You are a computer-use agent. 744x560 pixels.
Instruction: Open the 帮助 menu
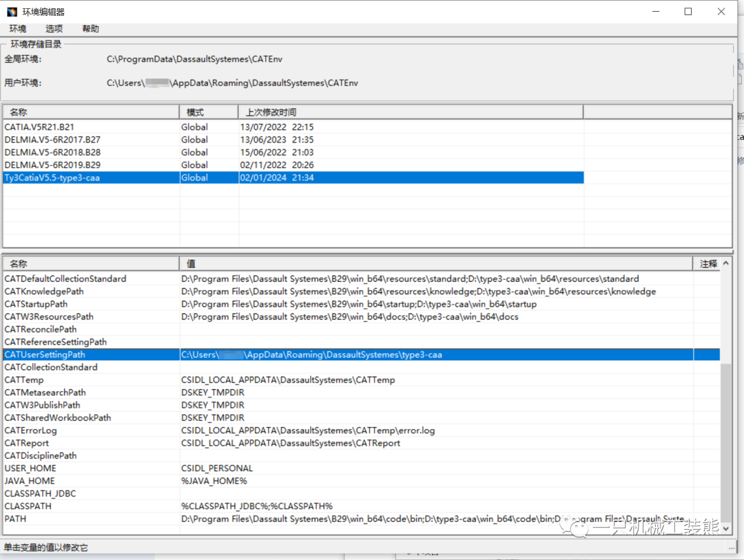click(x=91, y=28)
